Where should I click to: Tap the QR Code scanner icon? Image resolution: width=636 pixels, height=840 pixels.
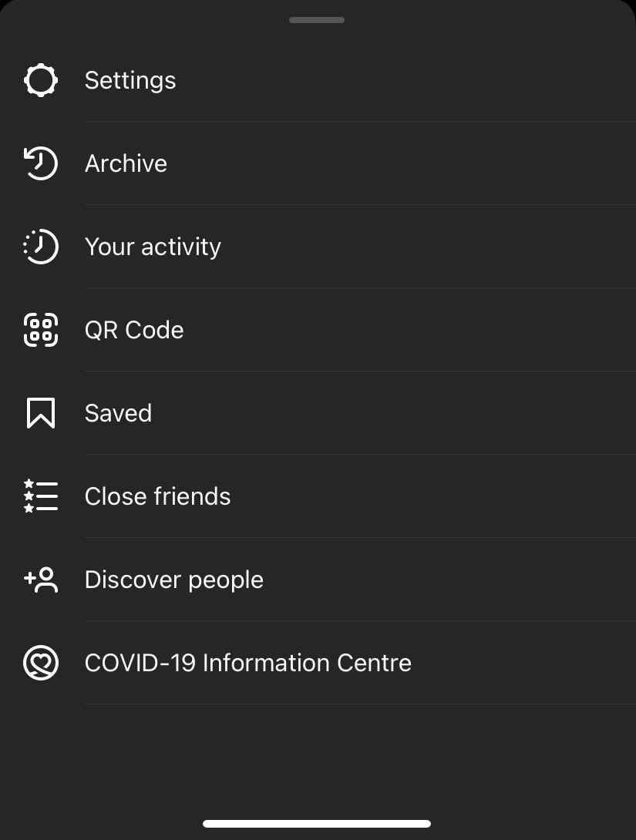pos(41,330)
